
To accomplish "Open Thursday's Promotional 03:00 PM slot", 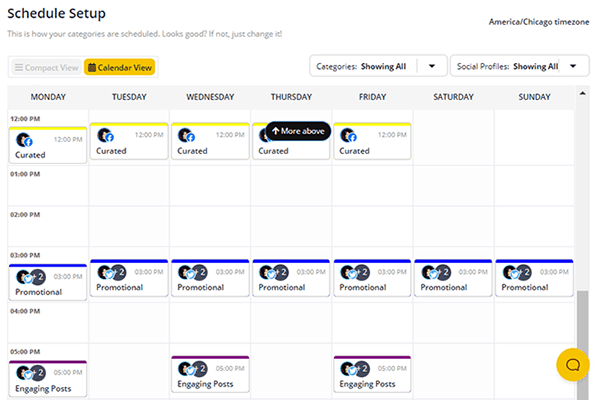I will (291, 278).
